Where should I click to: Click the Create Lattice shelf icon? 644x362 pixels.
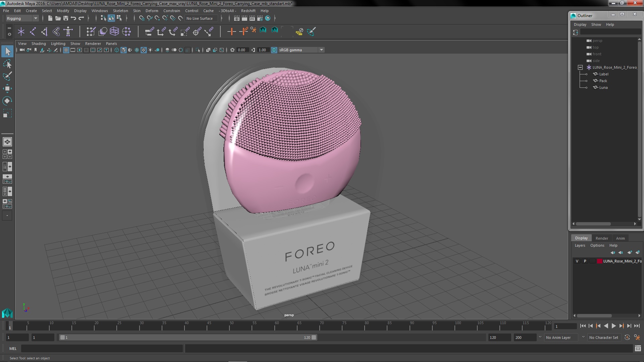pos(114,32)
